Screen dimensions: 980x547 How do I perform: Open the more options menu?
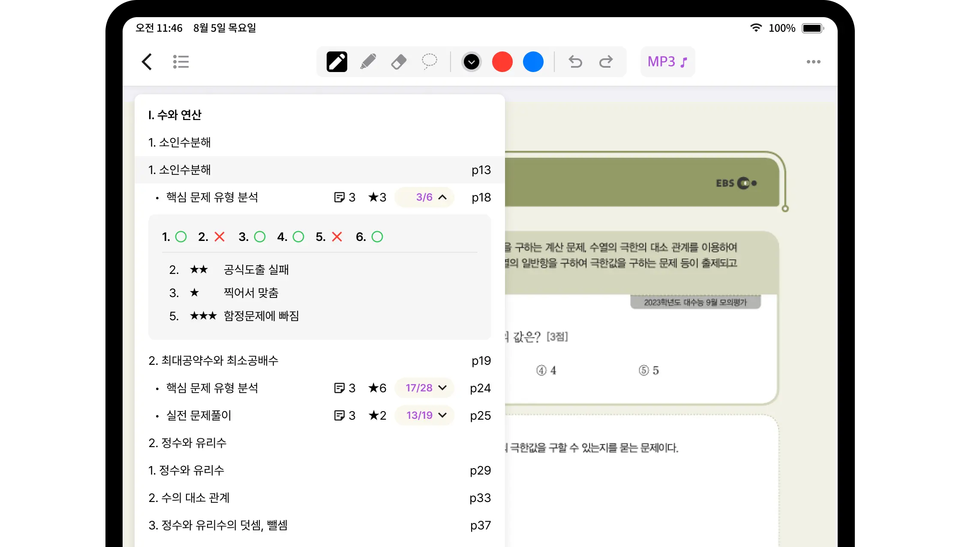coord(814,62)
